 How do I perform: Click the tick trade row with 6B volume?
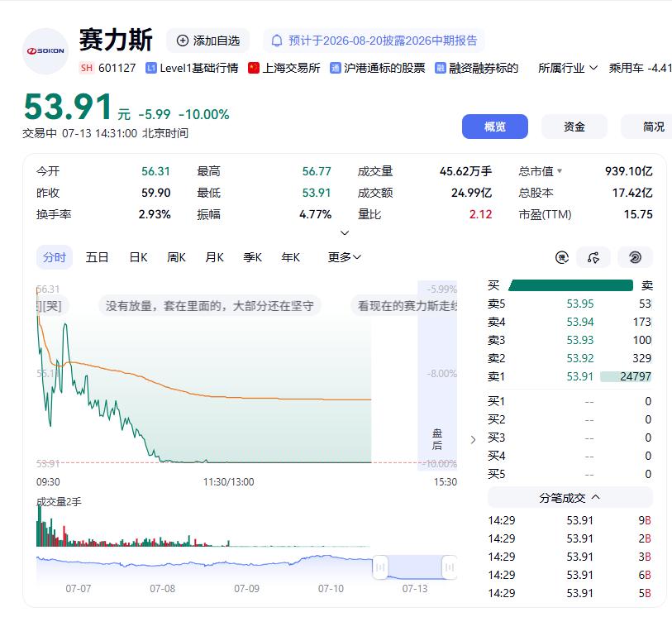(x=570, y=575)
